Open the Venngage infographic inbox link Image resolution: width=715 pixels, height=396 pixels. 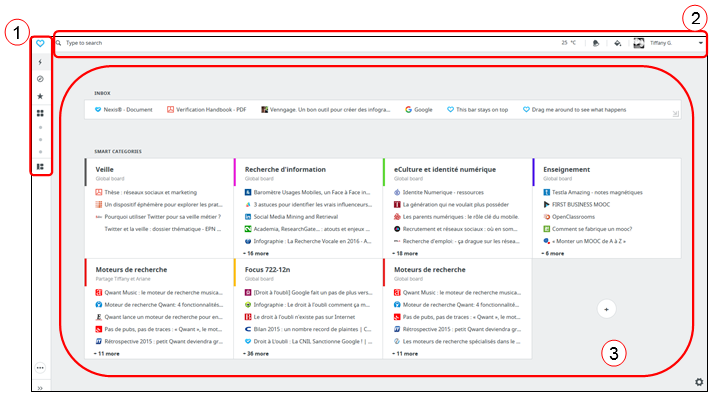point(326,109)
